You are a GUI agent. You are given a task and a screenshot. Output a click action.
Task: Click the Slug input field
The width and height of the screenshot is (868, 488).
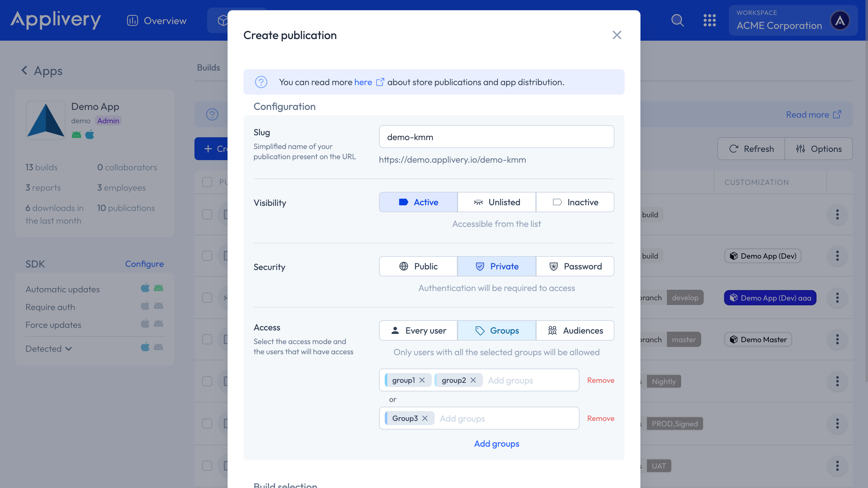(x=496, y=137)
